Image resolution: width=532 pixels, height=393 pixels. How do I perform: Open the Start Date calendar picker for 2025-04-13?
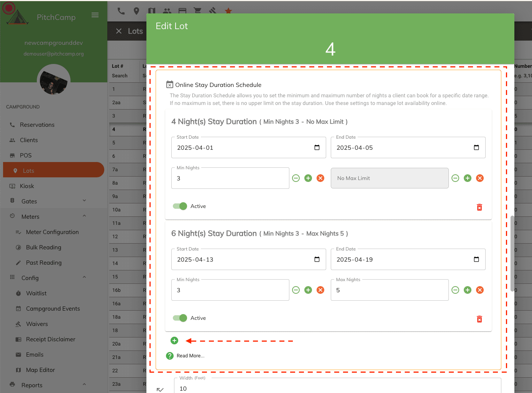click(317, 259)
